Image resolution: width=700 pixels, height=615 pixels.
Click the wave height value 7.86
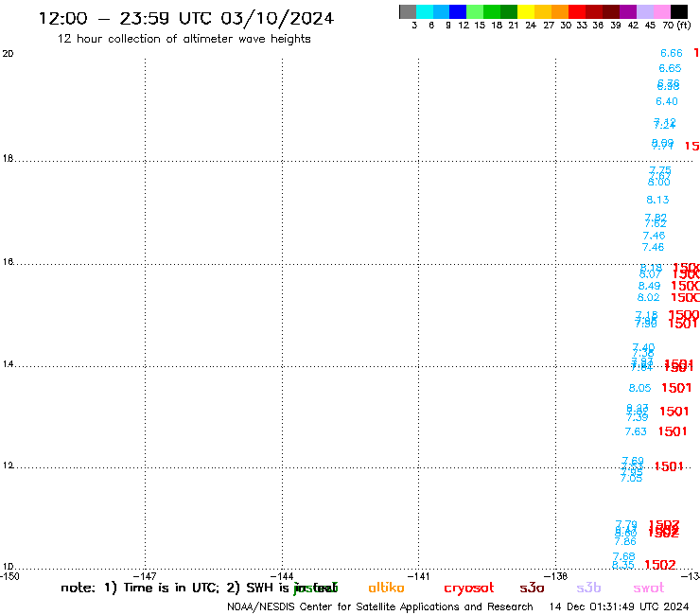(x=625, y=542)
